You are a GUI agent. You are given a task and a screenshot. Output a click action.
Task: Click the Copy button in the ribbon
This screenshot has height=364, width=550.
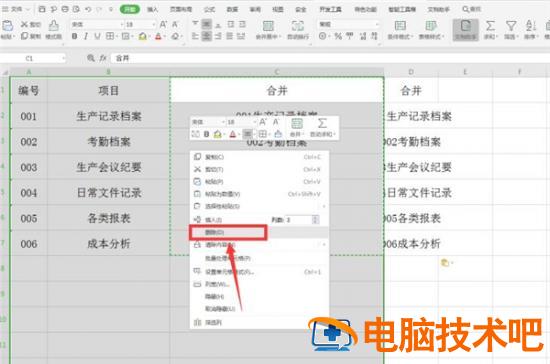31,36
